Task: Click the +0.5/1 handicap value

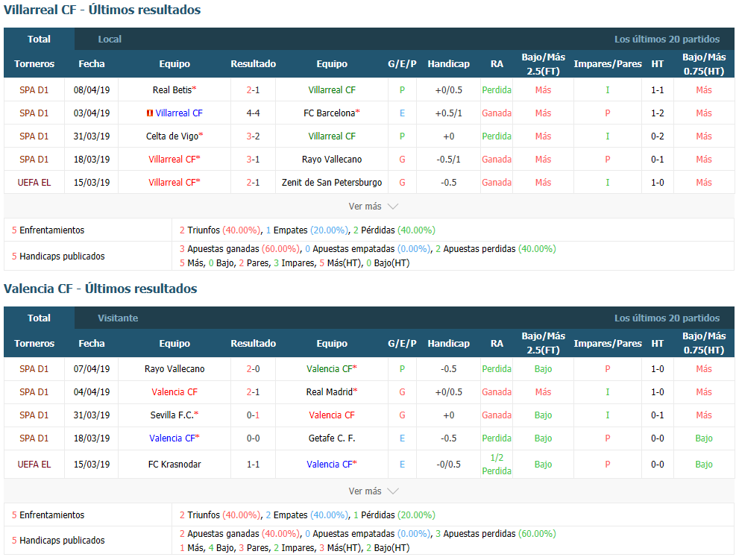Action: point(449,113)
